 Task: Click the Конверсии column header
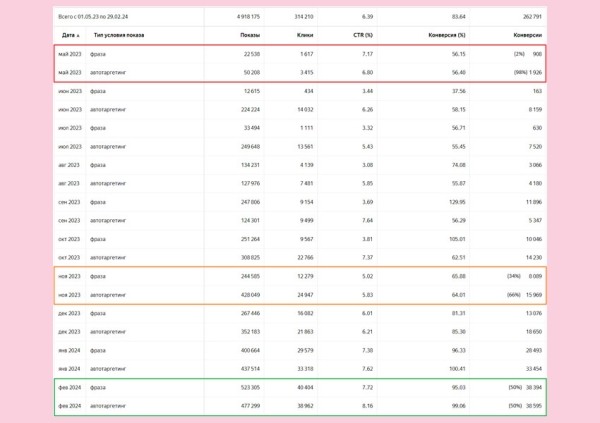pos(527,35)
